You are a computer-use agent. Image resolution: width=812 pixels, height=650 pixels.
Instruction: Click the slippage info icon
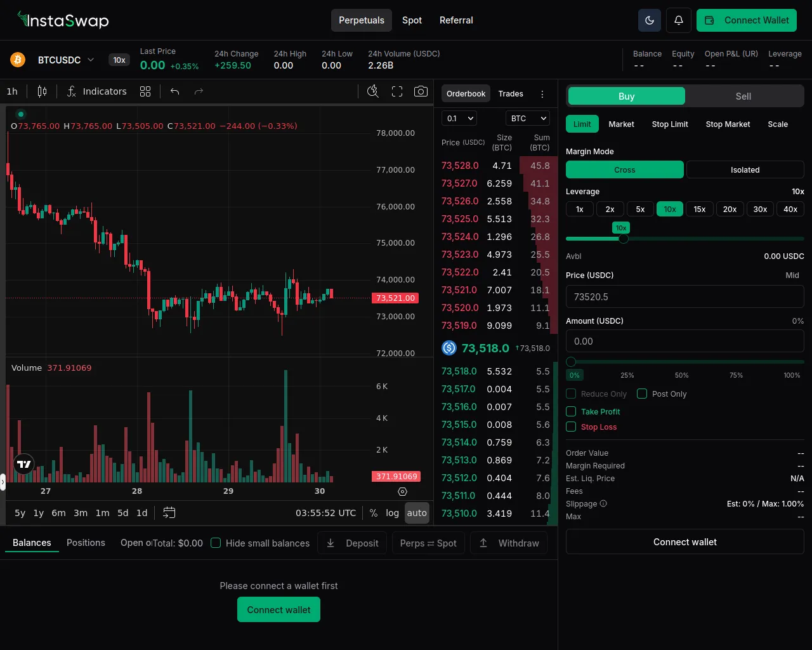(x=603, y=503)
